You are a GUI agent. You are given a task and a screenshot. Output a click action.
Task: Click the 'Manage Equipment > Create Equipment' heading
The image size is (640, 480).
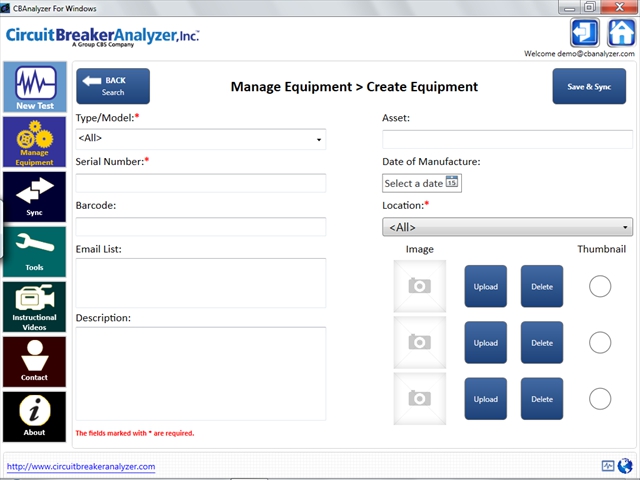tap(354, 87)
